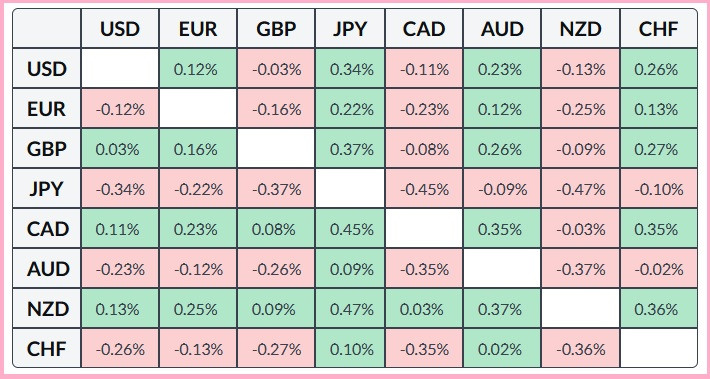Click the GBP row header

click(x=47, y=149)
